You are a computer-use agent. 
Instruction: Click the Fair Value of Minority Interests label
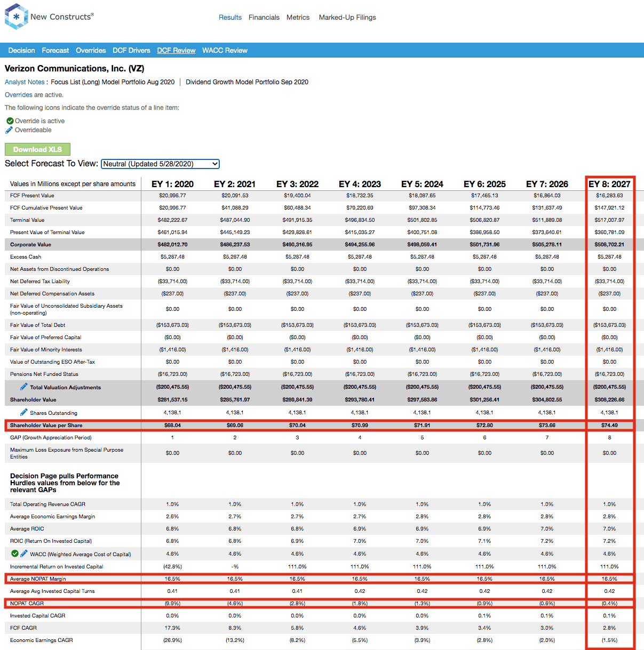[x=46, y=350]
